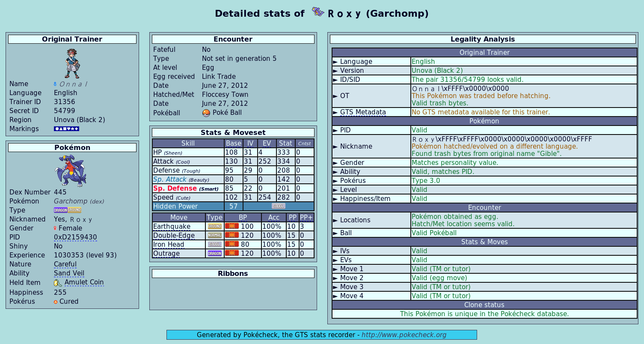Image resolution: width=644 pixels, height=344 pixels.
Task: Expand the Version legality row arrow
Action: pos(335,71)
